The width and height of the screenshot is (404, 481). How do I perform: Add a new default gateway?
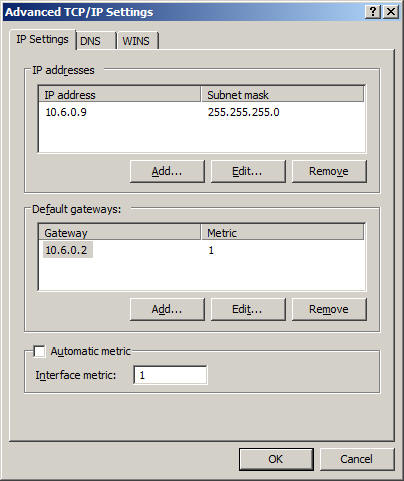(x=167, y=309)
